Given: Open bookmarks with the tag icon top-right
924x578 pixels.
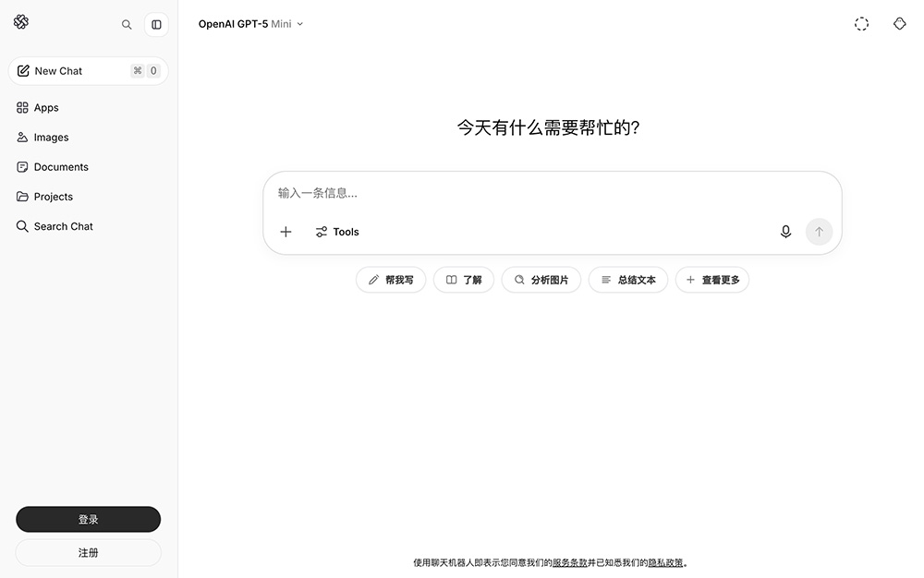Looking at the screenshot, I should [899, 23].
